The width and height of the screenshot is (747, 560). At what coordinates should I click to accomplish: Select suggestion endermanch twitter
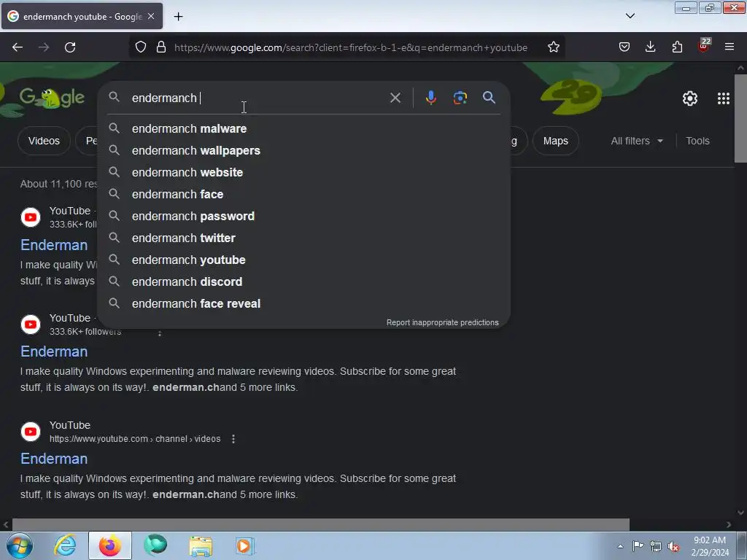(x=304, y=238)
